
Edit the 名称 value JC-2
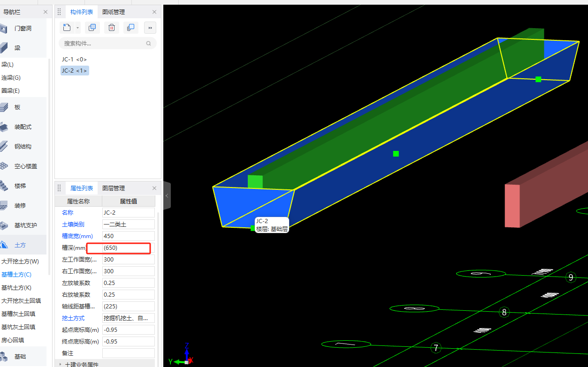[129, 213]
